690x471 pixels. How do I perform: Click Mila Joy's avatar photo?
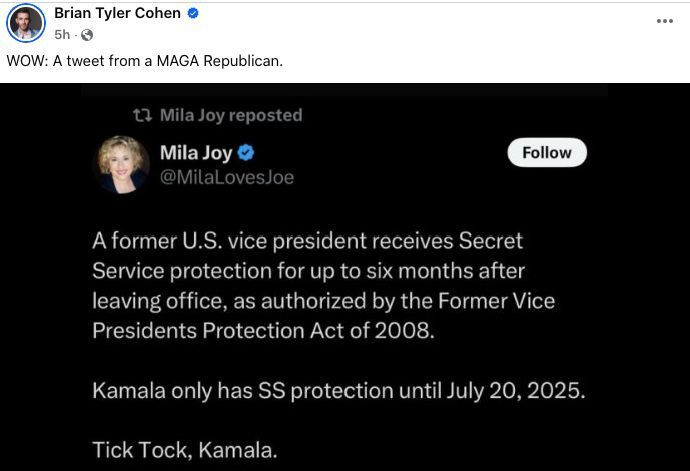click(123, 164)
